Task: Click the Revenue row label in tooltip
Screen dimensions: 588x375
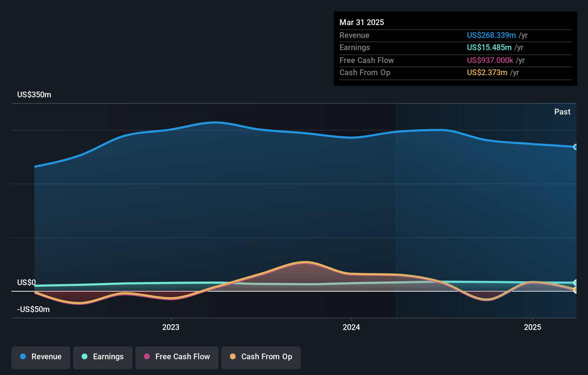Action: (x=355, y=35)
